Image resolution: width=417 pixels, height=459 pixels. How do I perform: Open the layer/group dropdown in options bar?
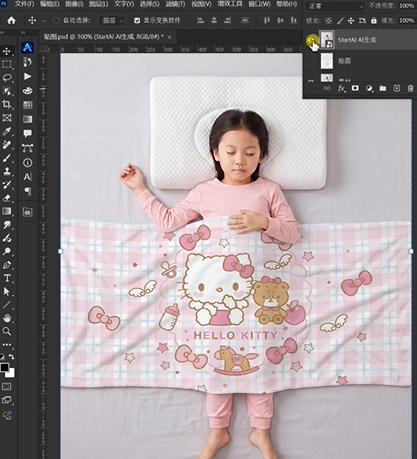112,21
